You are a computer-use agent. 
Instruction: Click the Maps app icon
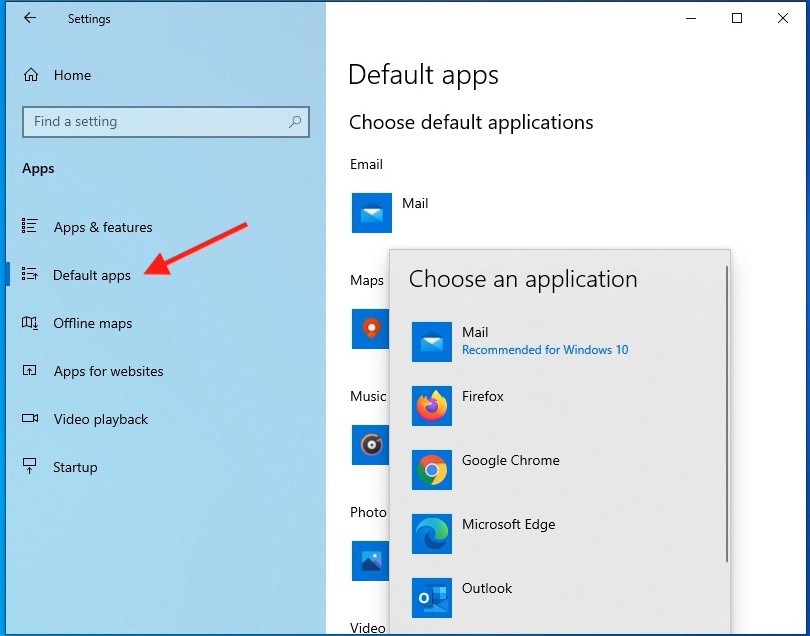click(370, 329)
